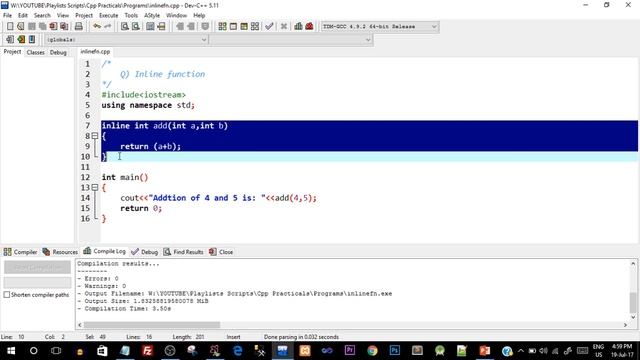This screenshot has width=640, height=360.
Task: Open the Window menu
Action: coord(176,16)
